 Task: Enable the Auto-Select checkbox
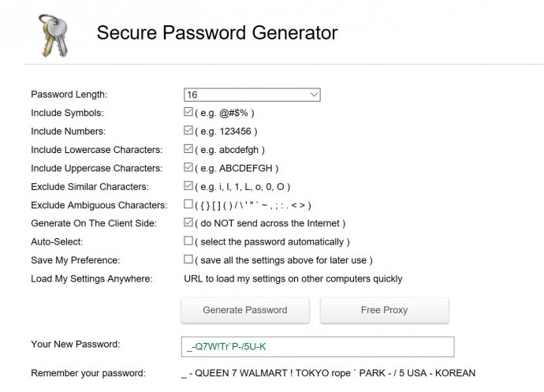pos(188,241)
